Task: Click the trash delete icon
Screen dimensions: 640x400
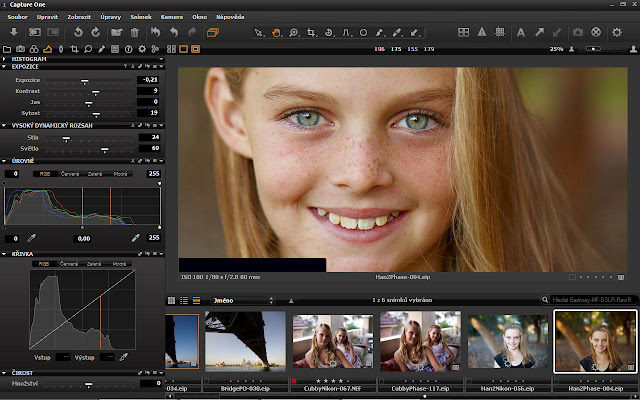Action: [135, 32]
